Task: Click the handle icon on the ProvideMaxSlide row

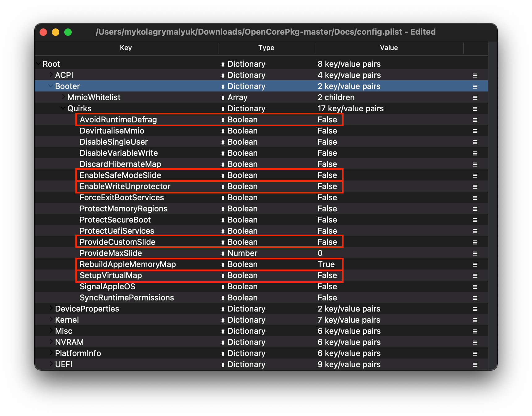Action: (x=475, y=253)
